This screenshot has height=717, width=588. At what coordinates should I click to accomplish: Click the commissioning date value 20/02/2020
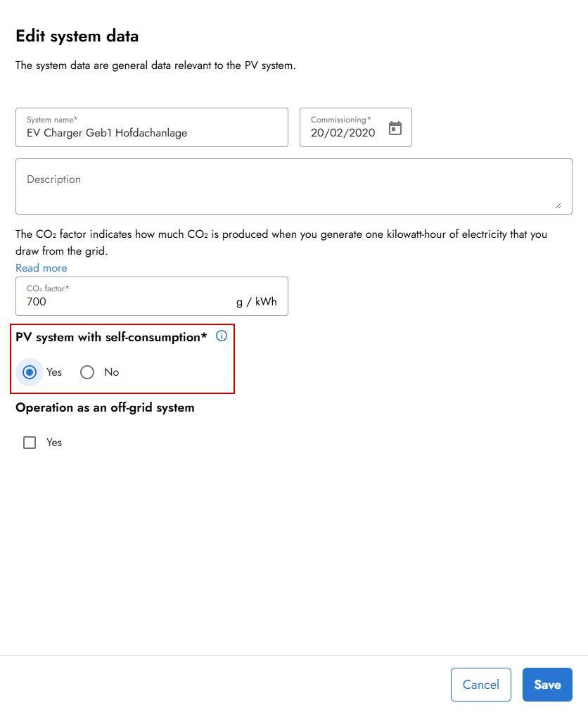[343, 132]
